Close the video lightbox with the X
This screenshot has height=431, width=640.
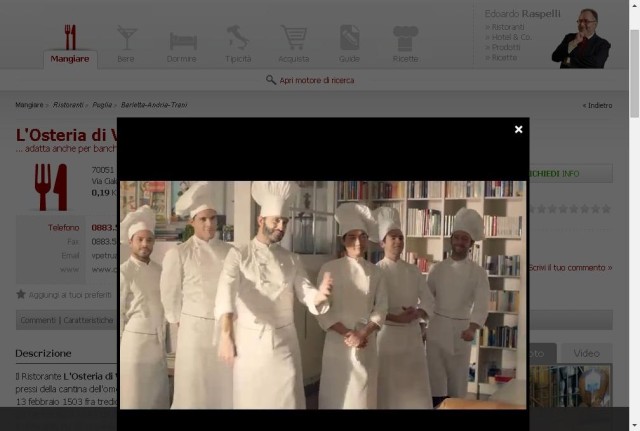[x=518, y=129]
